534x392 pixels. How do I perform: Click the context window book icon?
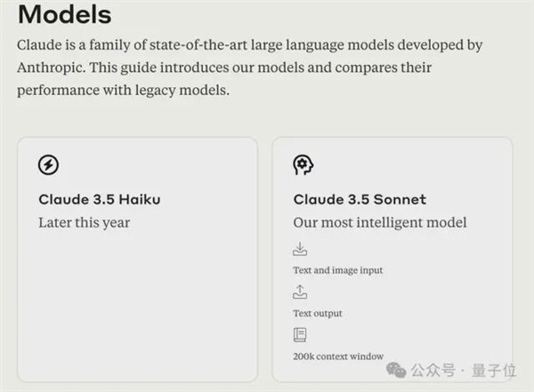pos(300,335)
